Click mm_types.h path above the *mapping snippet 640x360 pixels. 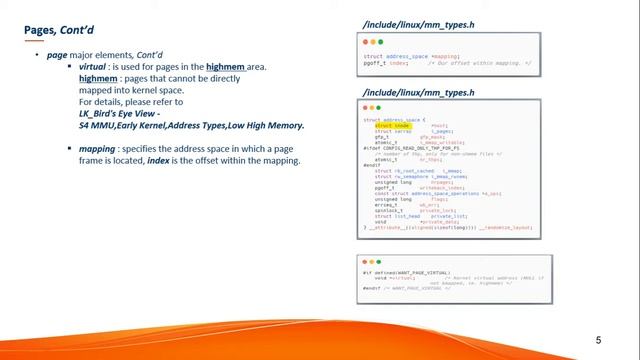(418, 25)
